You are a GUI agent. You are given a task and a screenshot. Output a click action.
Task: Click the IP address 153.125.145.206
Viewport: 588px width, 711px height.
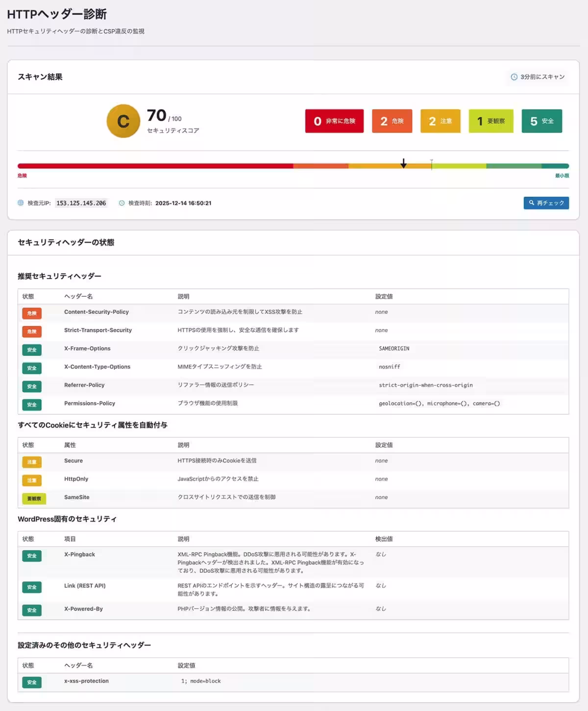[81, 203]
